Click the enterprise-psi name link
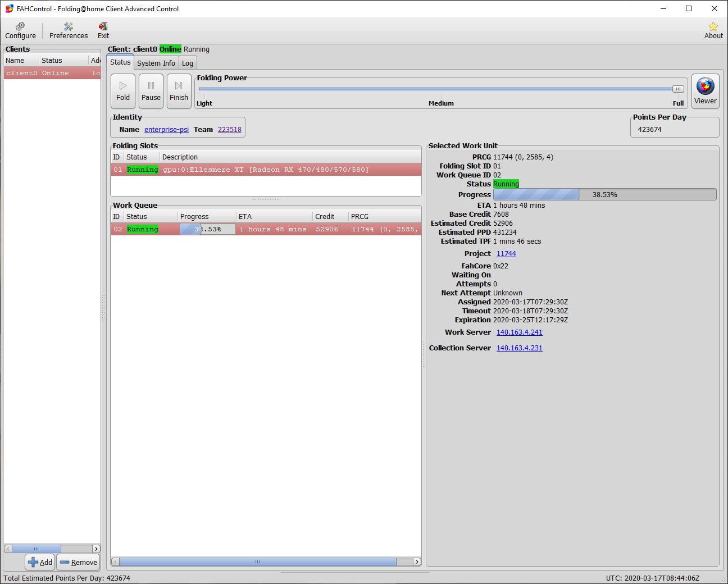This screenshot has width=728, height=584. pyautogui.click(x=166, y=130)
